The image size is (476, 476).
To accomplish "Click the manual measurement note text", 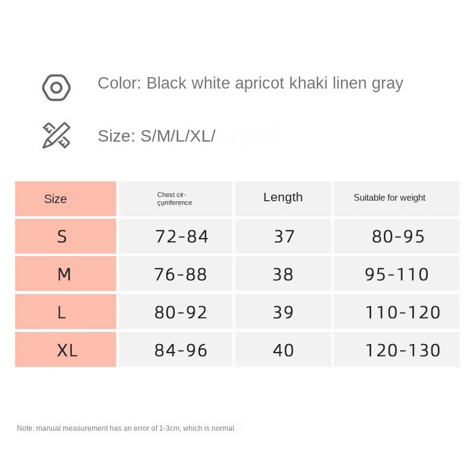I will 127,428.
